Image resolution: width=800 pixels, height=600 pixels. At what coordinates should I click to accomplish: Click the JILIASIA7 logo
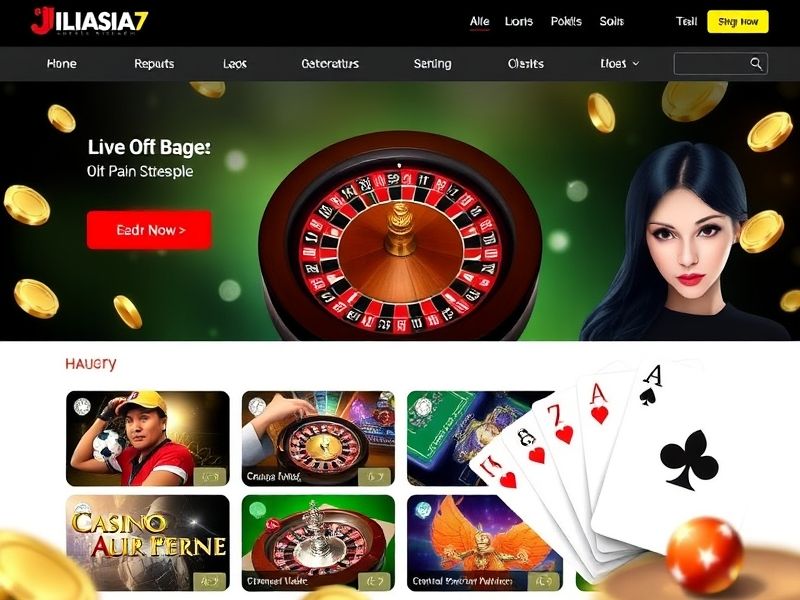[90, 21]
